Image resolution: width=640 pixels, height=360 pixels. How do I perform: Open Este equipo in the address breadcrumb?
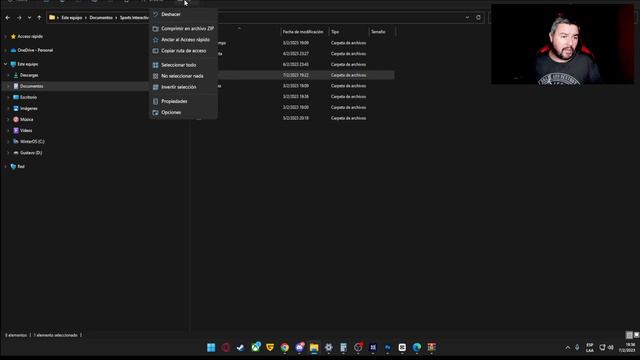[72, 18]
